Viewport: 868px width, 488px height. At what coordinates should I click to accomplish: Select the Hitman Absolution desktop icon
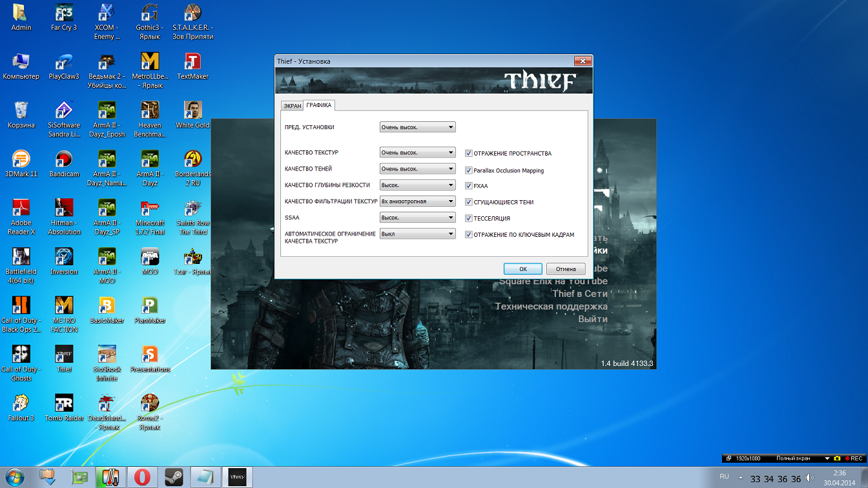(64, 218)
